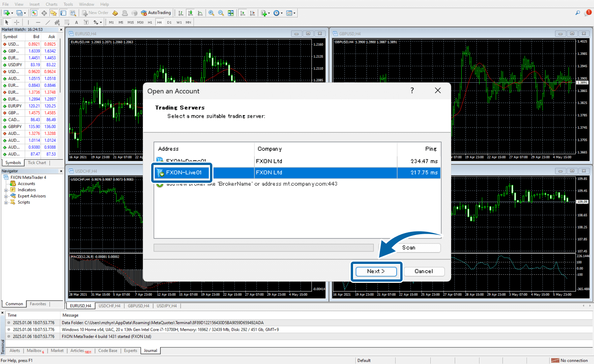Select the FXON-Live01 server row
The image size is (594, 364).
click(297, 173)
